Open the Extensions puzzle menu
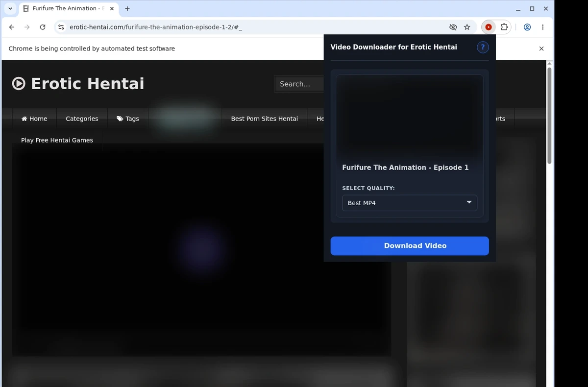Screen dimensions: 588x387 [x=504, y=27]
